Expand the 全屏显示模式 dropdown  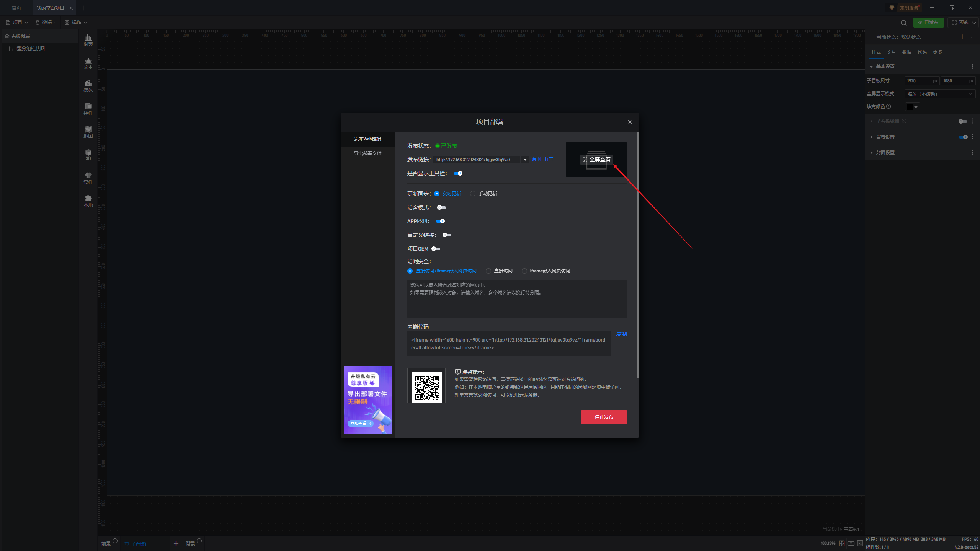940,94
